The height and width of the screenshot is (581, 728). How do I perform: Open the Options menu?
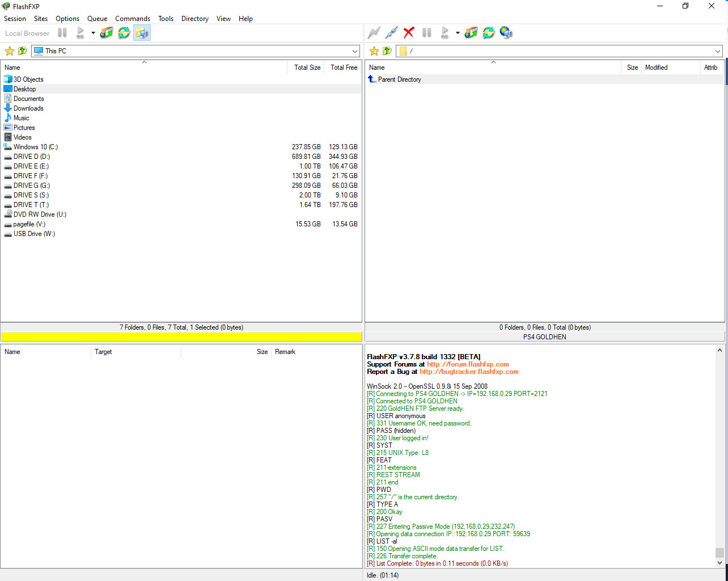67,19
